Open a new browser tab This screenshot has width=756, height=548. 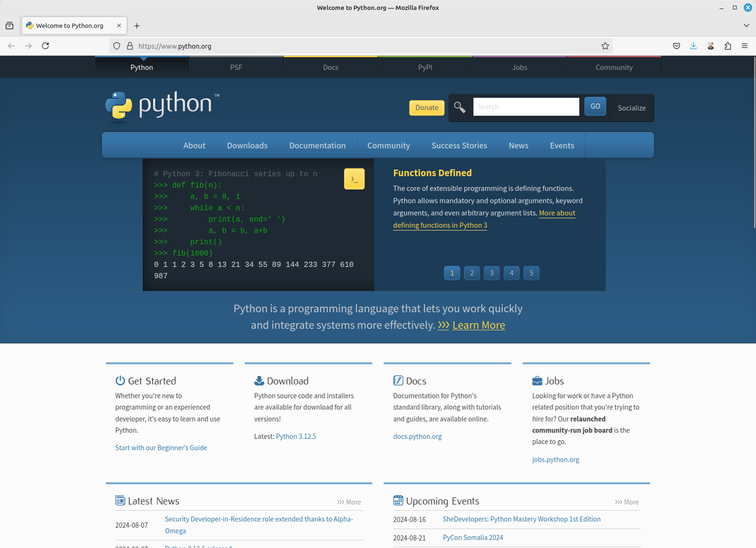(x=137, y=26)
